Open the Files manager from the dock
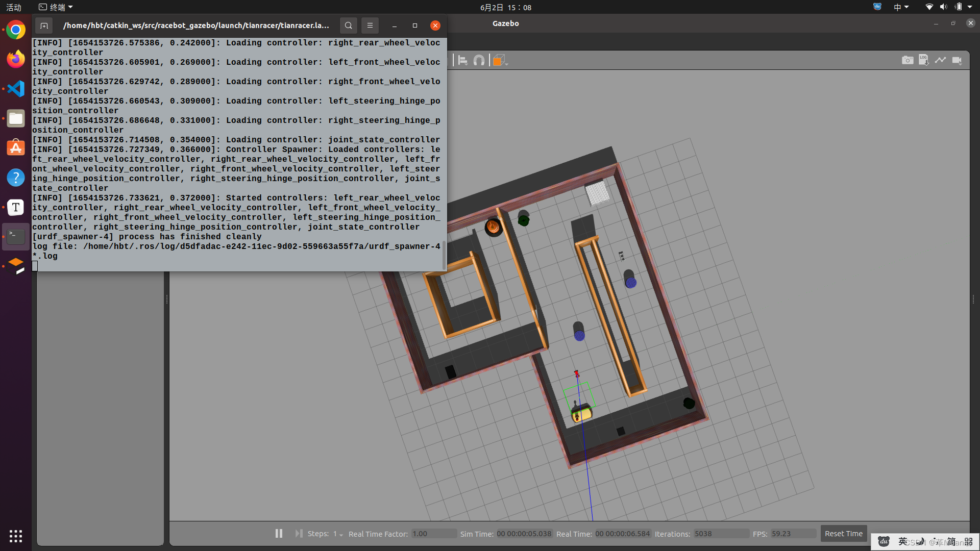Viewport: 980px width, 551px height. [16, 118]
